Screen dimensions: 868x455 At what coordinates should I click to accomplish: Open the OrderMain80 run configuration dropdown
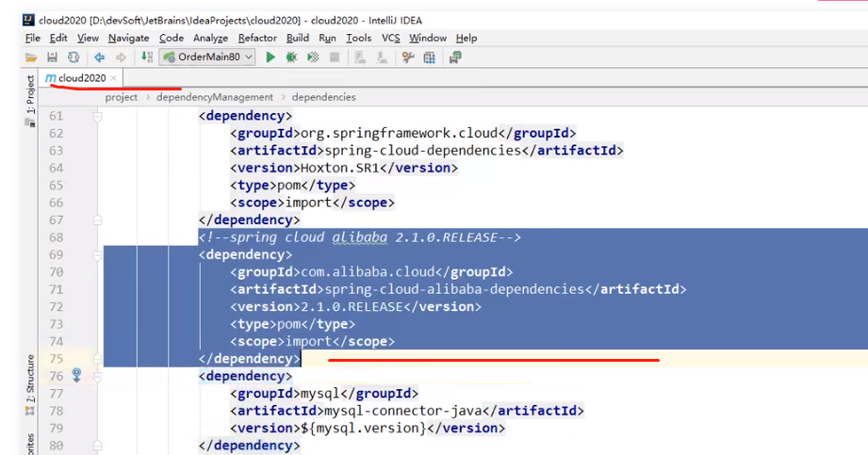point(207,57)
